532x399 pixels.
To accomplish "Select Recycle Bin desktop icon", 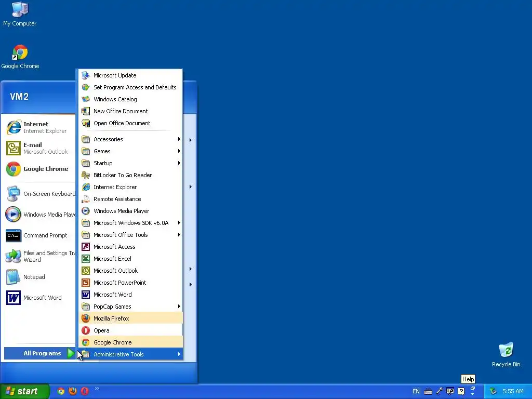I will coord(506,355).
